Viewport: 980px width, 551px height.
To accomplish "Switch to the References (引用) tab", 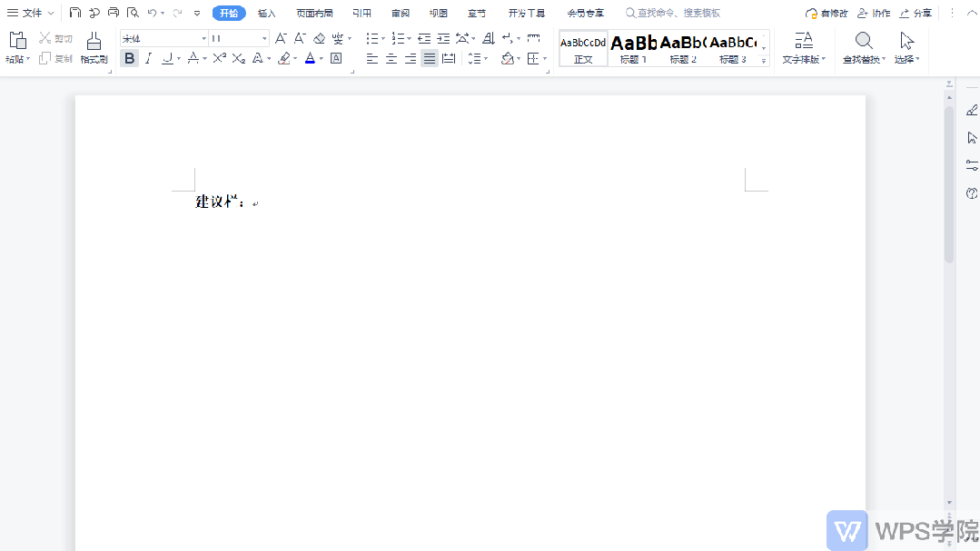I will [361, 13].
